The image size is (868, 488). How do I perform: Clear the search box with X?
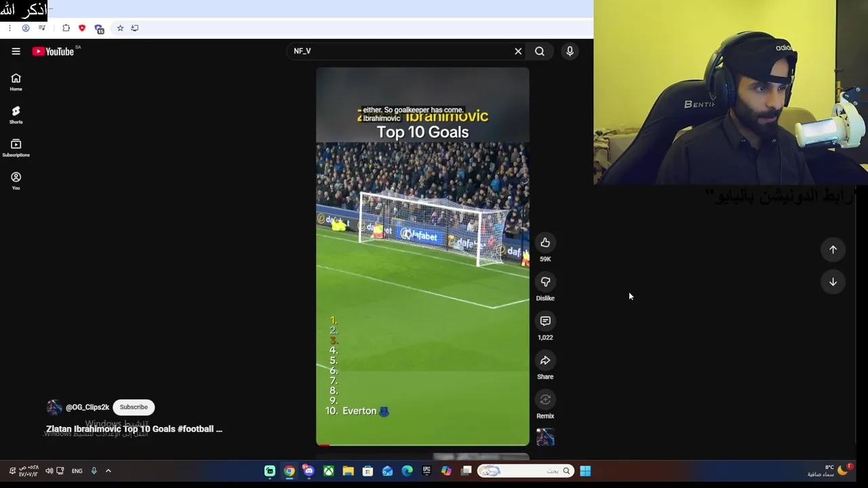(518, 52)
